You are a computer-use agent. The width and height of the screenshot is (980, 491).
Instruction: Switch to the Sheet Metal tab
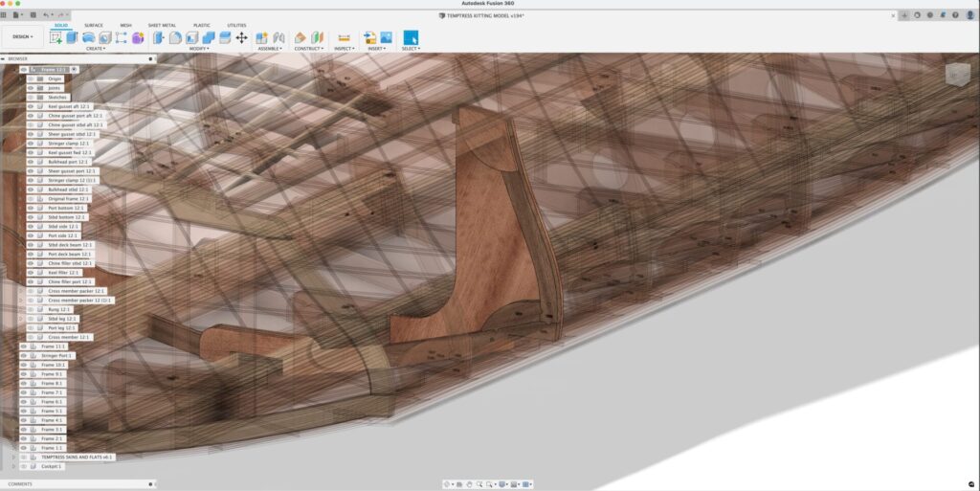pos(160,25)
